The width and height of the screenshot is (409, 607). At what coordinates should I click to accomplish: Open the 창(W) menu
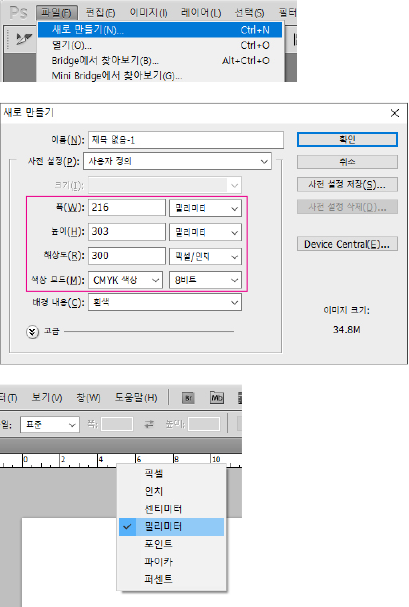pyautogui.click(x=88, y=398)
